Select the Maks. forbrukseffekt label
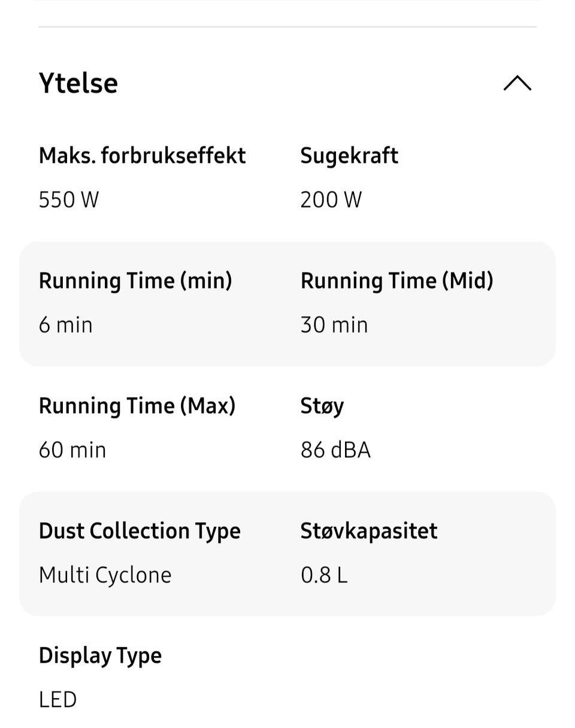 tap(142, 156)
